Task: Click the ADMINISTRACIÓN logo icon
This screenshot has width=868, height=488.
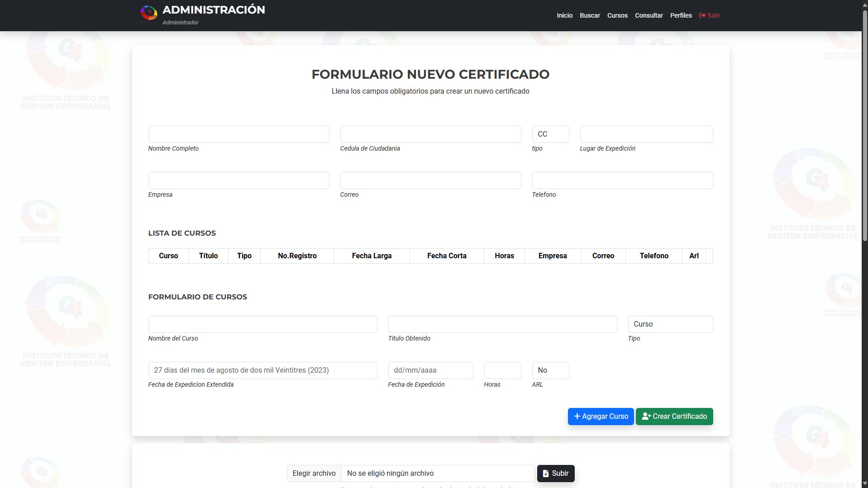Action: click(x=149, y=12)
